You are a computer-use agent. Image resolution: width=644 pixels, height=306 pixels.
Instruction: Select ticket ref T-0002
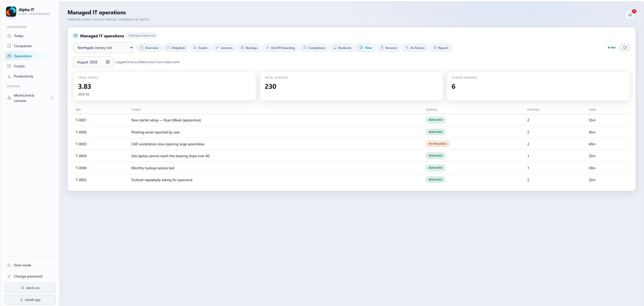(81, 180)
